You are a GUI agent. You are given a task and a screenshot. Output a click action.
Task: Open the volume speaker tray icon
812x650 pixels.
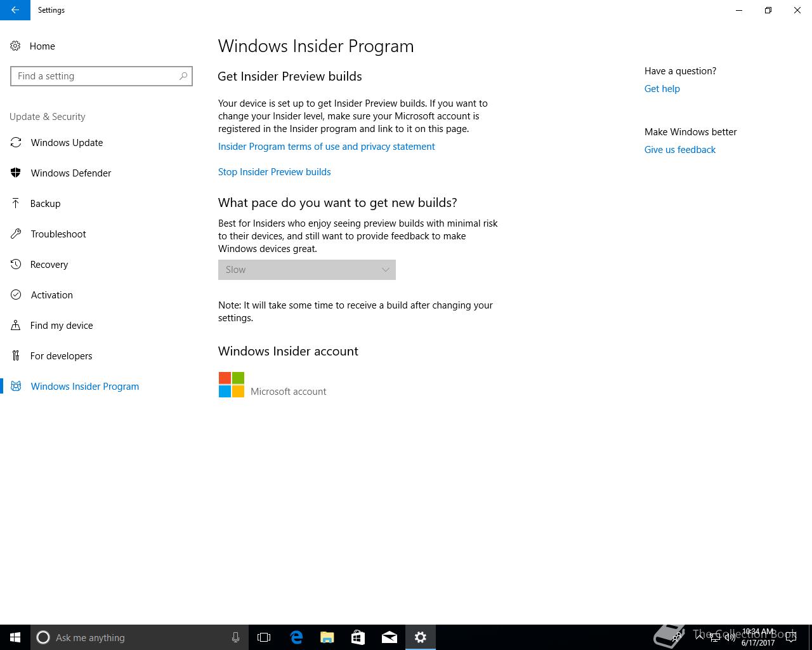[730, 637]
